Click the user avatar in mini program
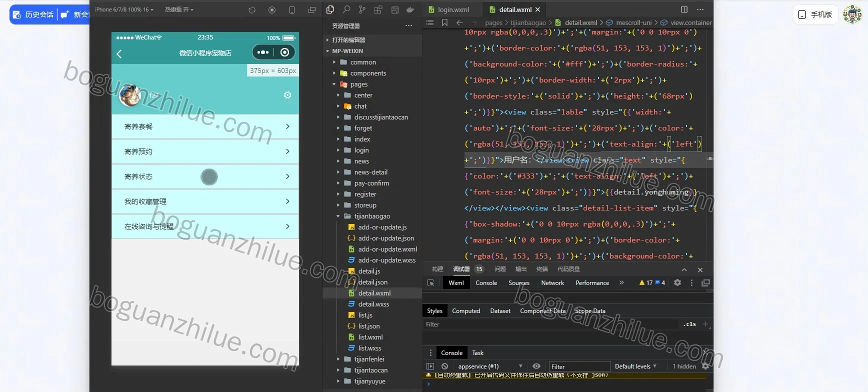 (x=130, y=95)
